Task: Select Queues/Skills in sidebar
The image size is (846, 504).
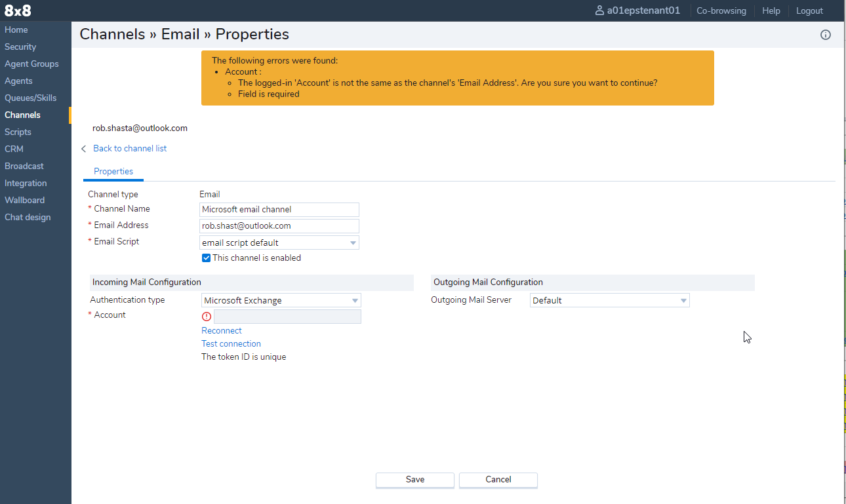Action: click(31, 98)
